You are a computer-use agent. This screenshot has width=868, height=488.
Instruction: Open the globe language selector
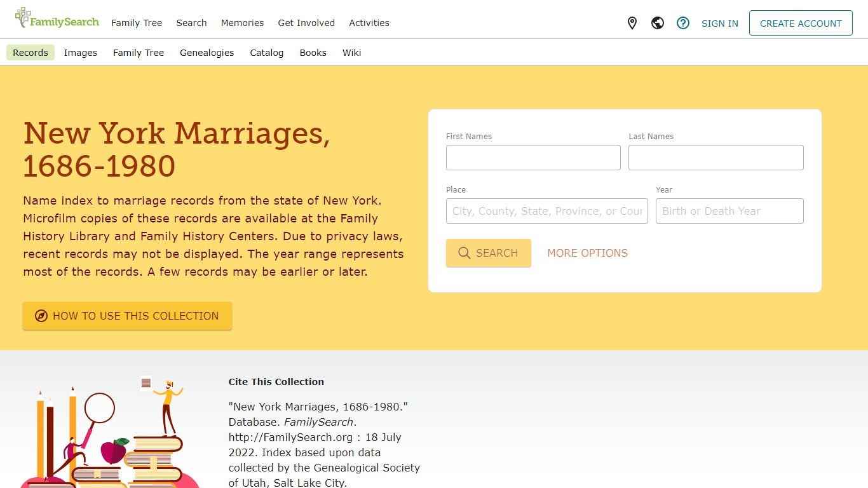(x=658, y=24)
